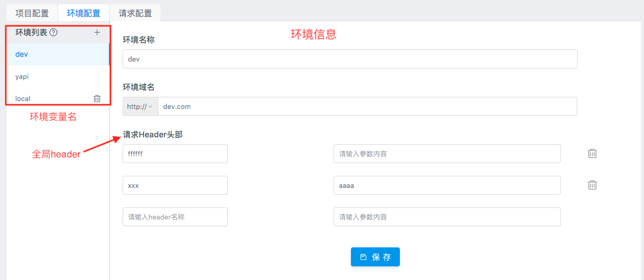The width and height of the screenshot is (644, 280).
Task: Click the empty 请输入header名称 field
Action: click(175, 217)
